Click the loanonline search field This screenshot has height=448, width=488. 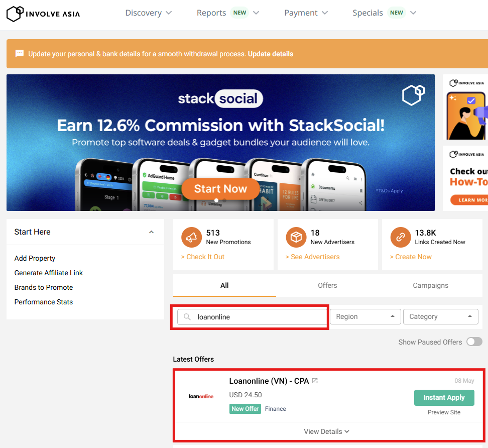coord(259,317)
